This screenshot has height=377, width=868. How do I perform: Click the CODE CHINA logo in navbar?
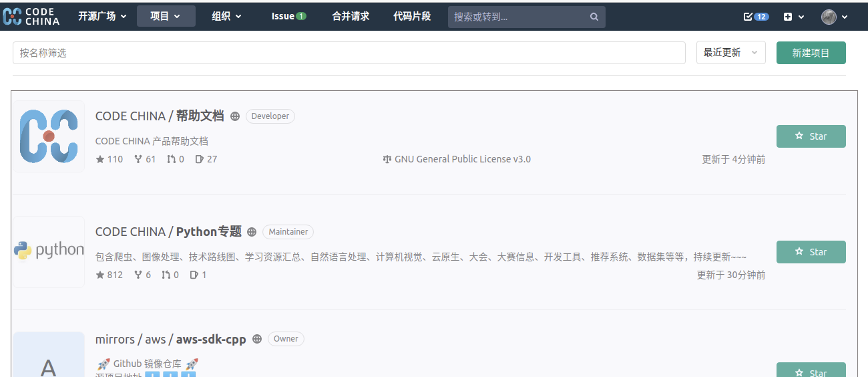point(31,17)
